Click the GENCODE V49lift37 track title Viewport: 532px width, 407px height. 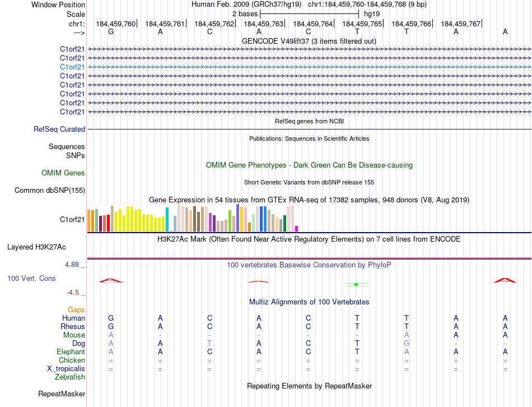309,41
